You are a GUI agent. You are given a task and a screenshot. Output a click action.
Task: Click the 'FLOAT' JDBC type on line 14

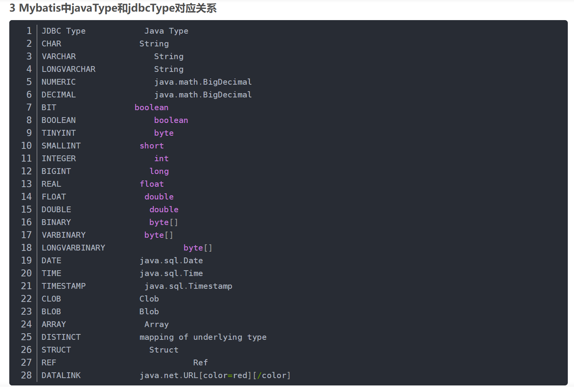[x=54, y=197]
